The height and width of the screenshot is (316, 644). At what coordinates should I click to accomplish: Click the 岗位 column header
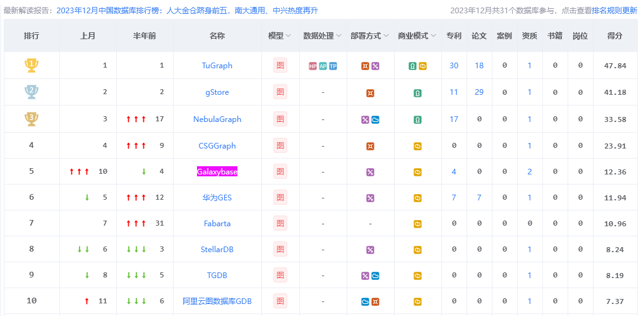point(580,36)
